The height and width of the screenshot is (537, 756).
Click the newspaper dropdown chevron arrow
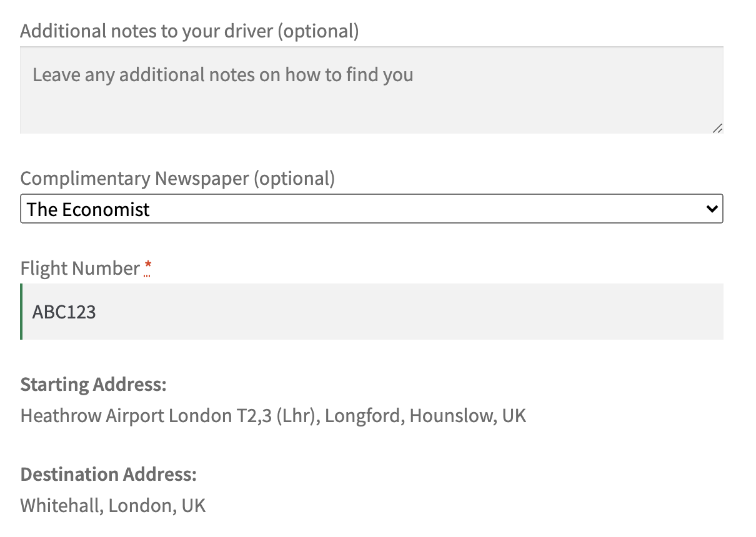point(712,209)
